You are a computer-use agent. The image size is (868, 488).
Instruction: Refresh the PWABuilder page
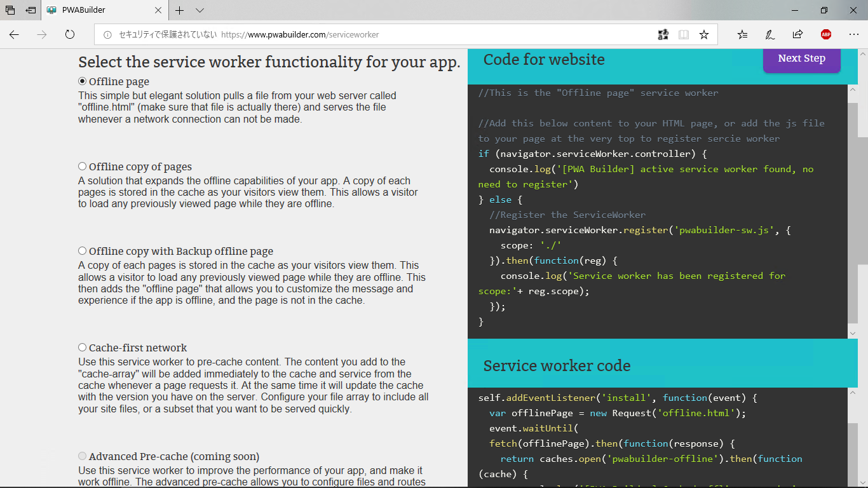(x=70, y=35)
